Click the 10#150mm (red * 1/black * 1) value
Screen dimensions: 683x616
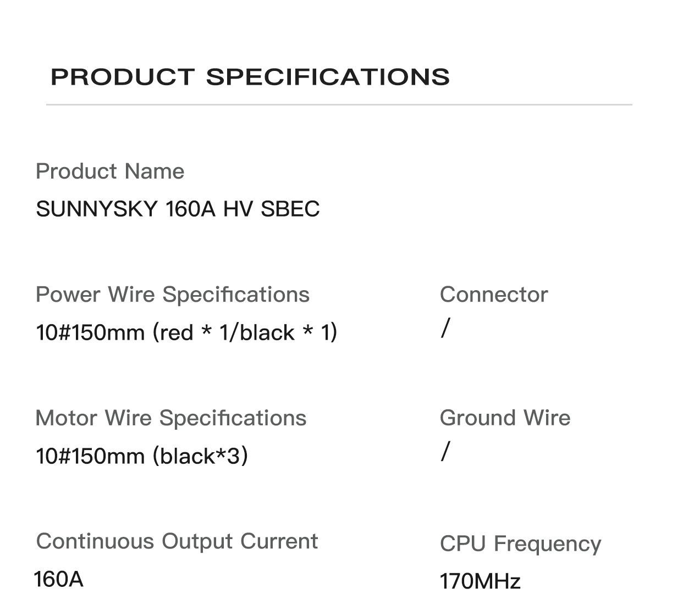[x=186, y=332]
